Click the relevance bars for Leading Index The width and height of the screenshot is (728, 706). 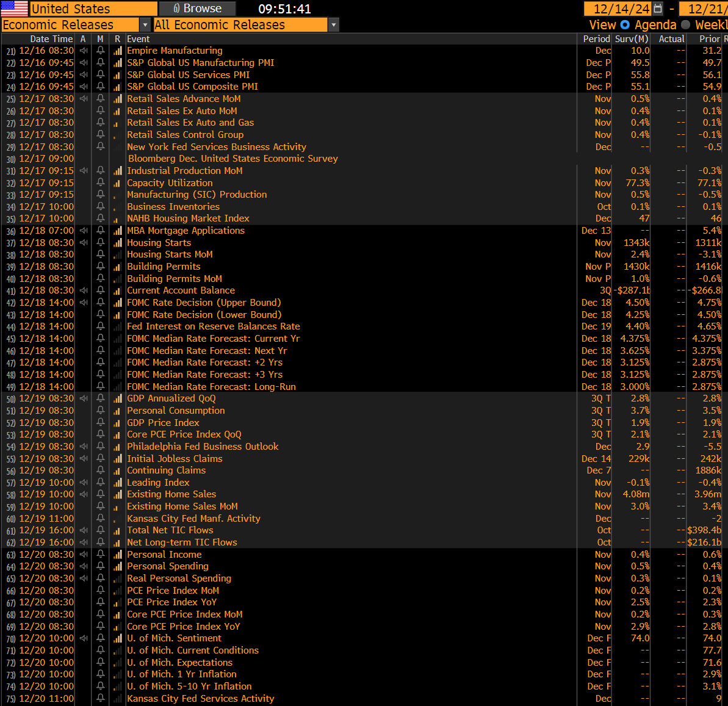pyautogui.click(x=117, y=483)
